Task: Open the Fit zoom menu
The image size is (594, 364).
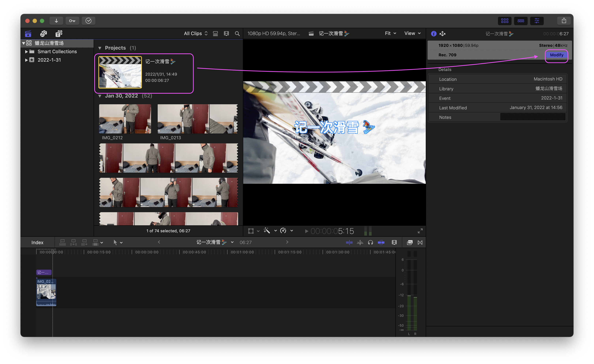Action: 390,33
